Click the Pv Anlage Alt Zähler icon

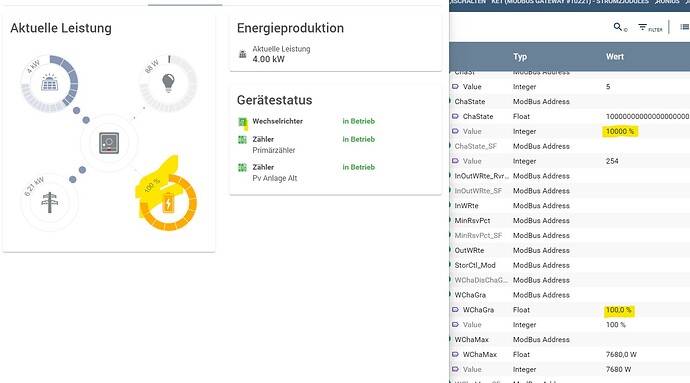[x=242, y=167]
